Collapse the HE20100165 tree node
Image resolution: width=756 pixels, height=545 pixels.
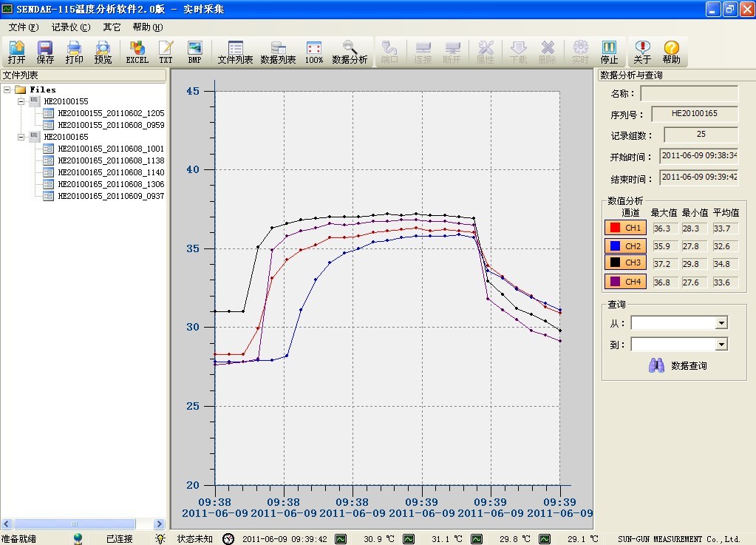21,137
